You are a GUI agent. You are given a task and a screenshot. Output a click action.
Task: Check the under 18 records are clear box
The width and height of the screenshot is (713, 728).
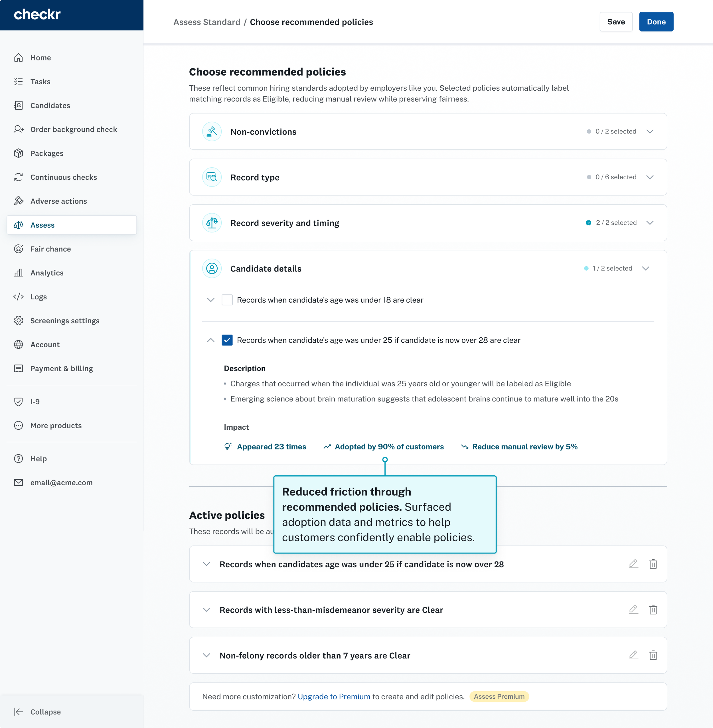pos(227,300)
